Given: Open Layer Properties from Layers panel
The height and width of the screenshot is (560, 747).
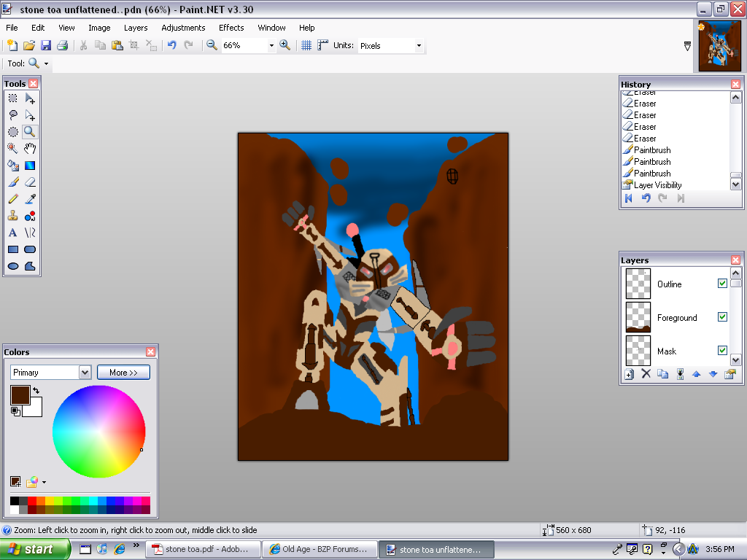Looking at the screenshot, I should (731, 374).
